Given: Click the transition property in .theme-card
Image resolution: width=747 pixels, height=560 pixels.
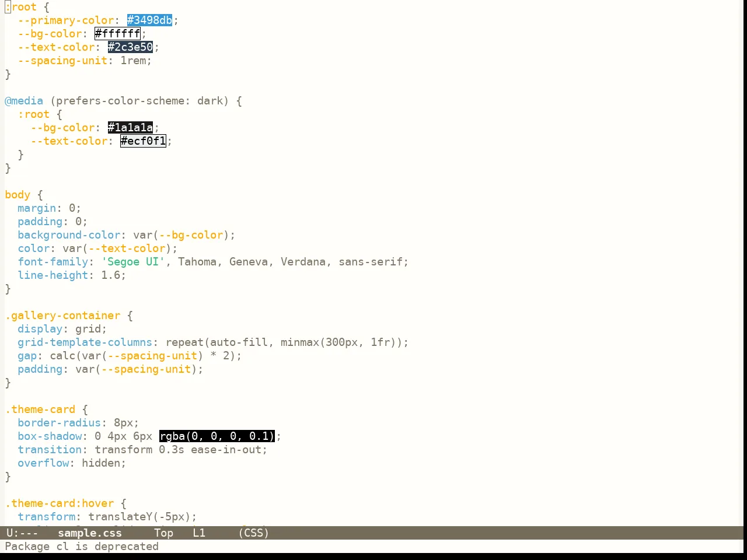Looking at the screenshot, I should point(50,450).
